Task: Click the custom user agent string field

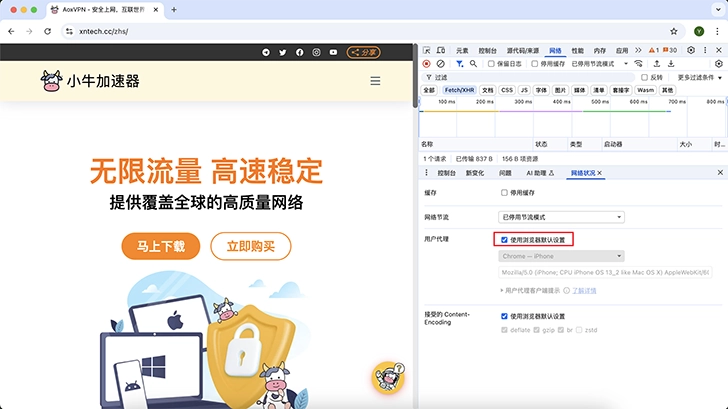Action: [x=605, y=273]
